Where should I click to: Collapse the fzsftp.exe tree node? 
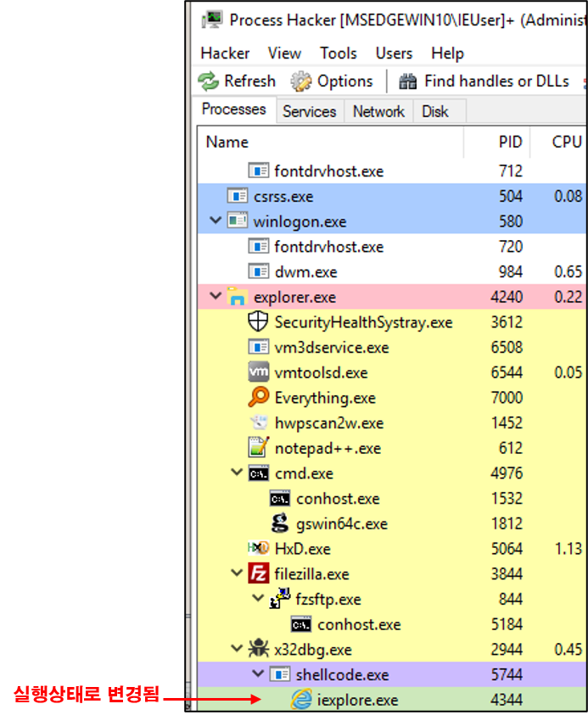click(x=258, y=598)
